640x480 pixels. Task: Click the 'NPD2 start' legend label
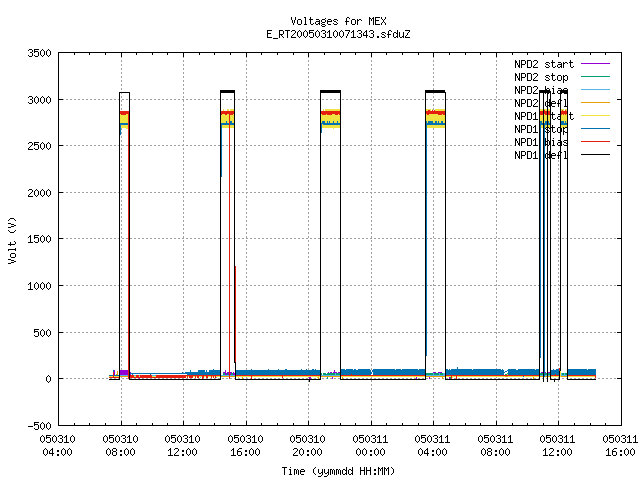544,64
